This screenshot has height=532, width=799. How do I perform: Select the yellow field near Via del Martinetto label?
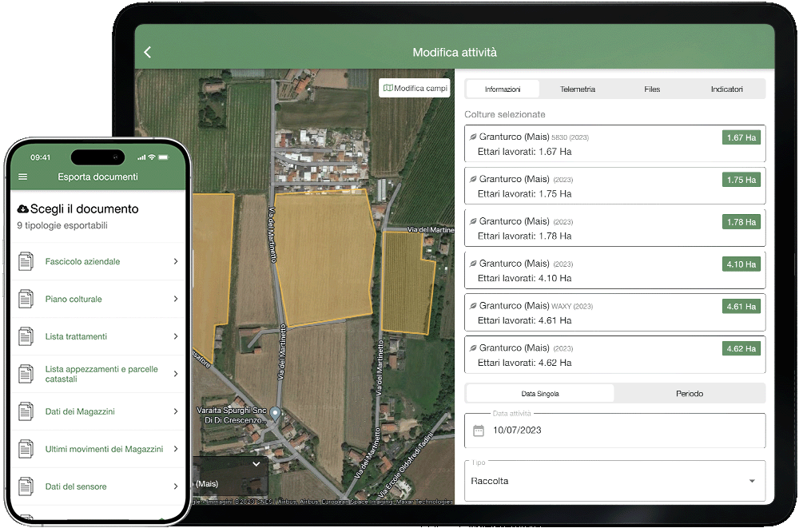(407, 283)
